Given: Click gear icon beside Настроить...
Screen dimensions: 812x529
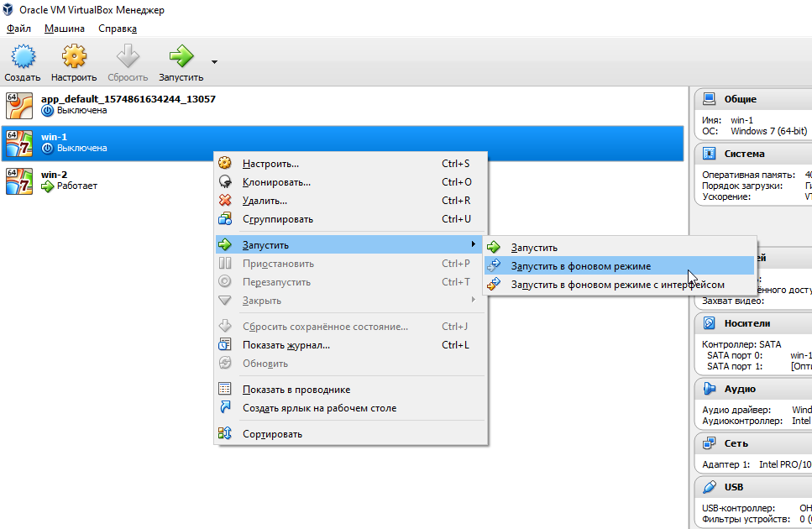Looking at the screenshot, I should (225, 163).
